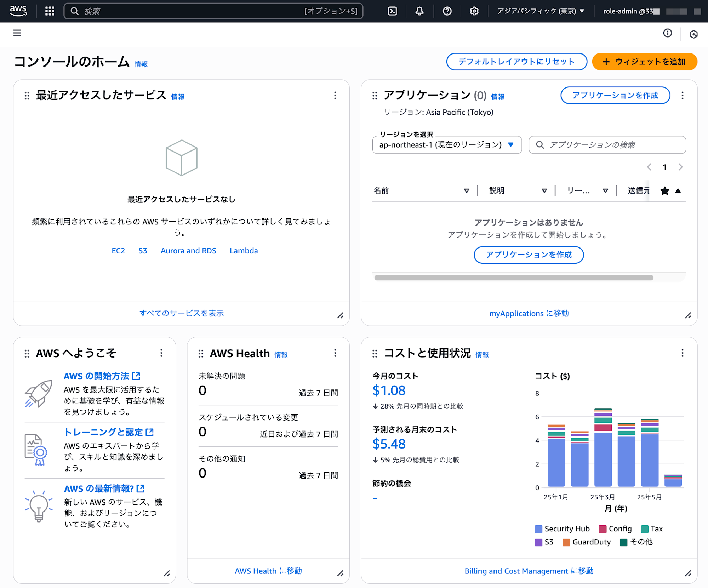Viewport: 708px width, 588px height.
Task: Open the role-admin account menu
Action: tap(652, 11)
